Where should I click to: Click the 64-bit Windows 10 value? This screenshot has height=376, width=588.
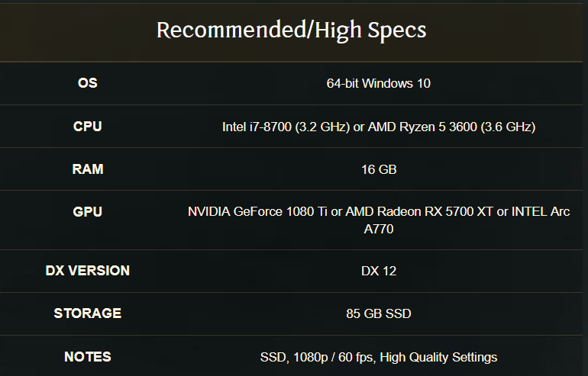point(378,83)
